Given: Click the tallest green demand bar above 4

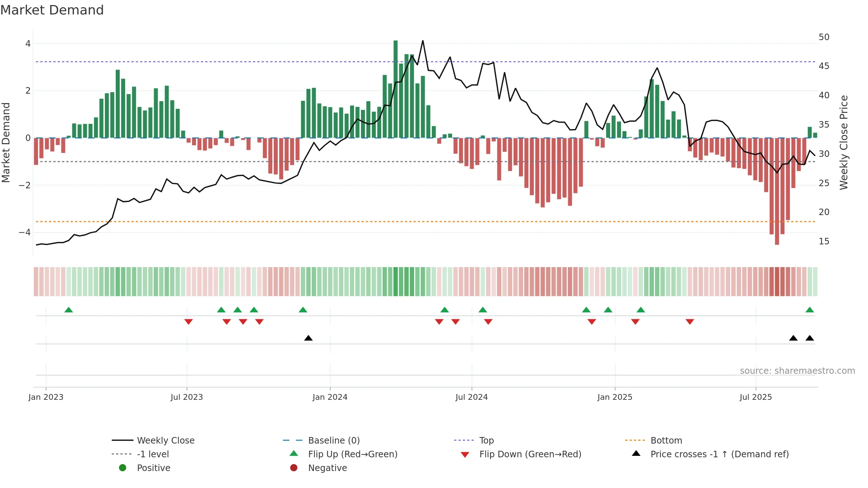Looking at the screenshot, I should (x=396, y=89).
